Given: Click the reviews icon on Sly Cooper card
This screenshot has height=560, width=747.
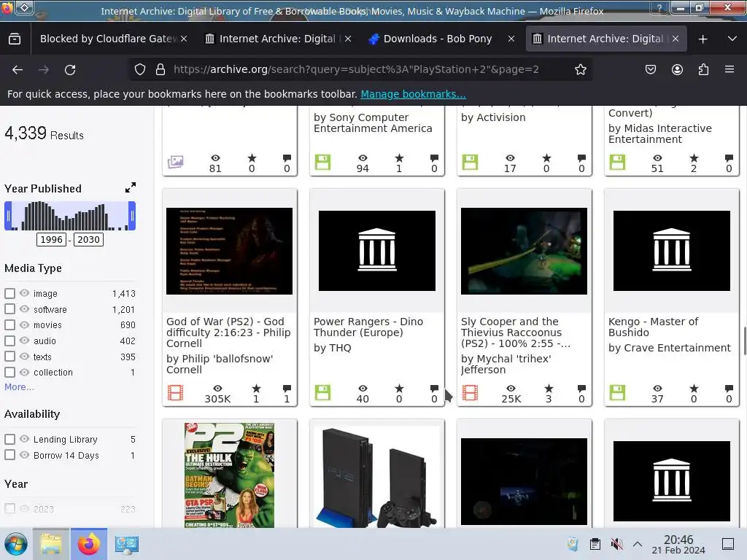Looking at the screenshot, I should click(581, 389).
